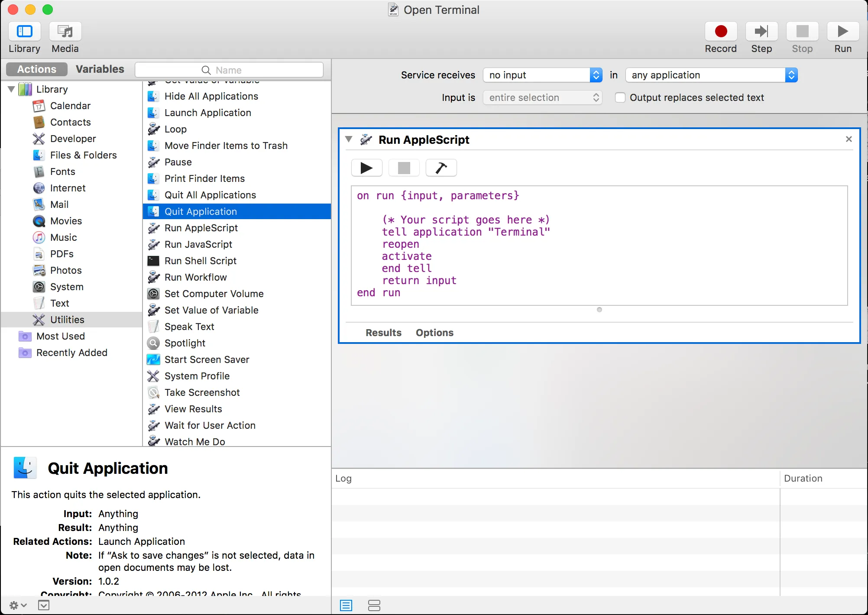The image size is (868, 615).
Task: Run the AppleScript with its play button
Action: [x=366, y=168]
